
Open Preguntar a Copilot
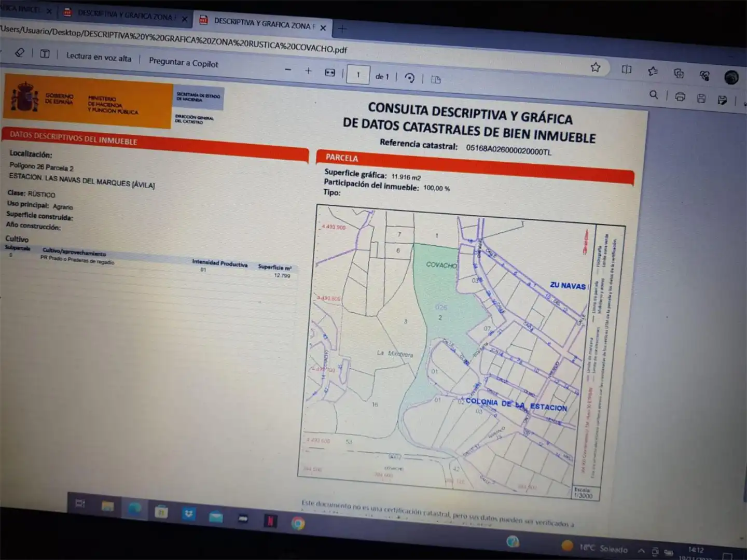coord(183,63)
